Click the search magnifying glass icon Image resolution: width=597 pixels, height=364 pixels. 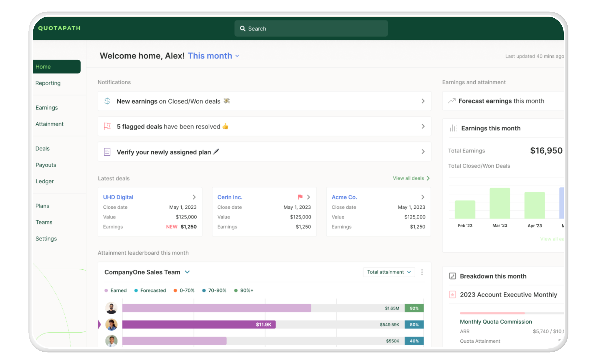point(242,29)
